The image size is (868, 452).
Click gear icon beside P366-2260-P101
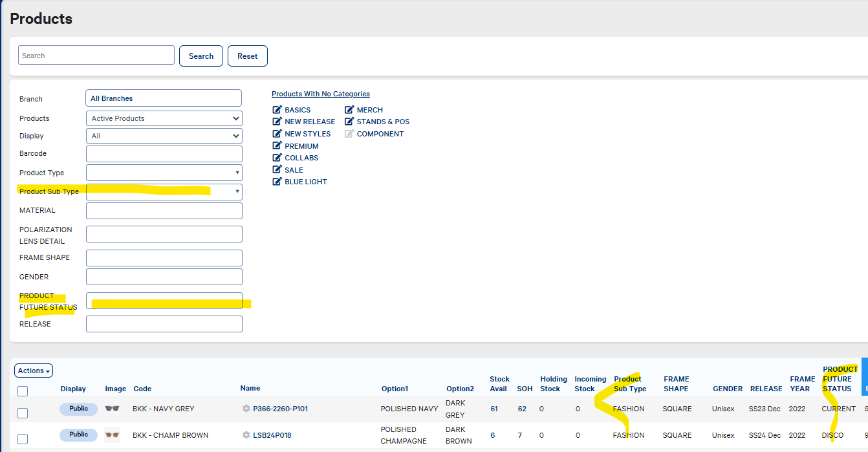coord(246,409)
